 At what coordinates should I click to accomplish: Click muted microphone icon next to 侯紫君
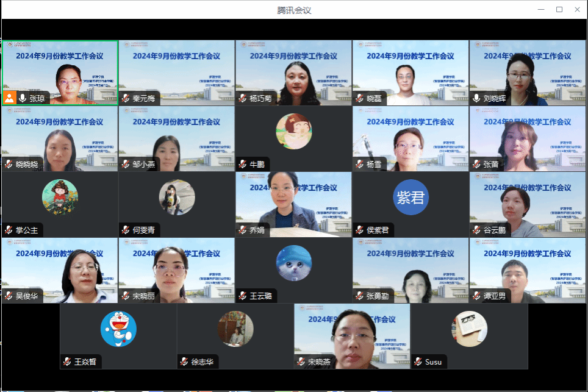click(360, 230)
